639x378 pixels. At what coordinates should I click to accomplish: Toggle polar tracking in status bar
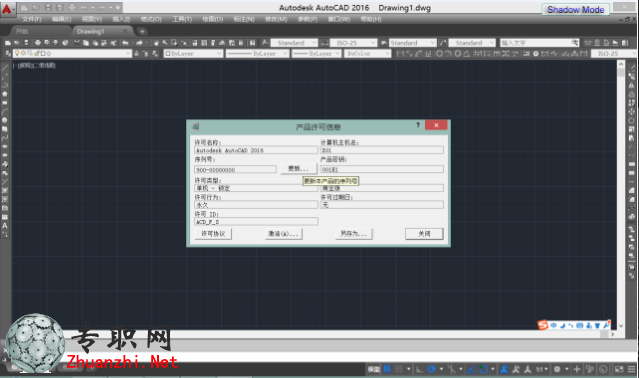coord(432,369)
